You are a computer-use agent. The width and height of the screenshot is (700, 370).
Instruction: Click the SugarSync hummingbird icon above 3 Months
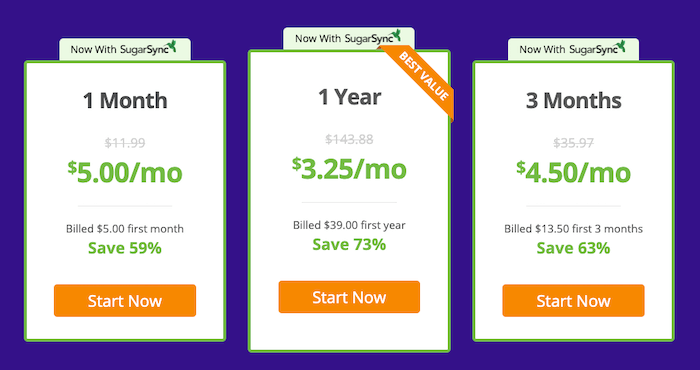tap(620, 46)
